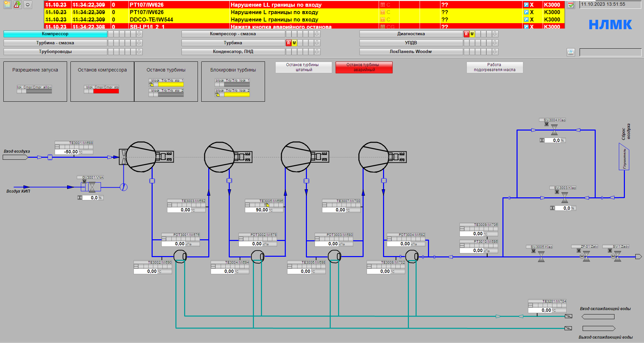Click the yellow bar of block_Trb/Trb_stp_1 indicator
The width and height of the screenshot is (644, 343).
pos(171,85)
